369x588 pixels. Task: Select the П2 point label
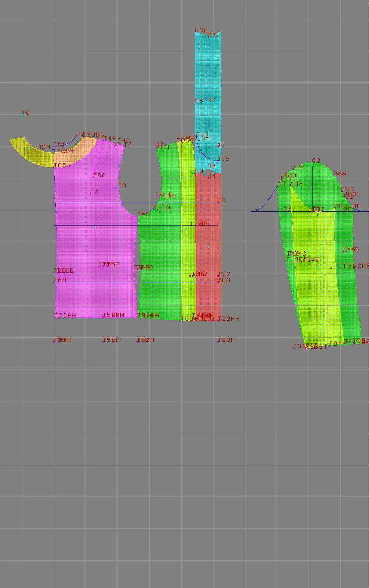[199, 171]
